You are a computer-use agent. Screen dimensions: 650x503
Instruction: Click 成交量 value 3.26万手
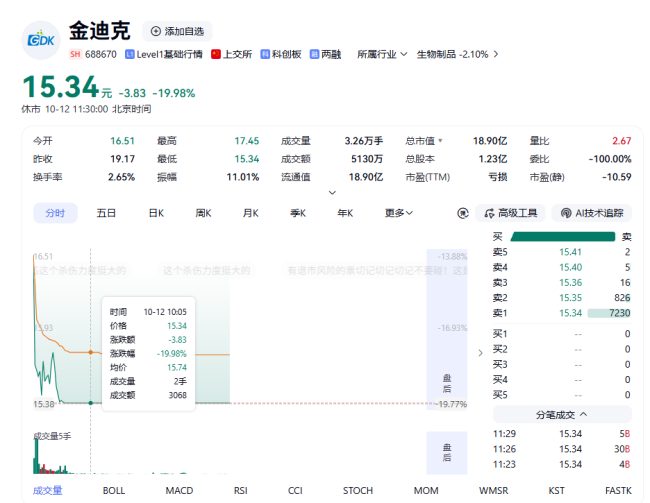click(x=364, y=141)
